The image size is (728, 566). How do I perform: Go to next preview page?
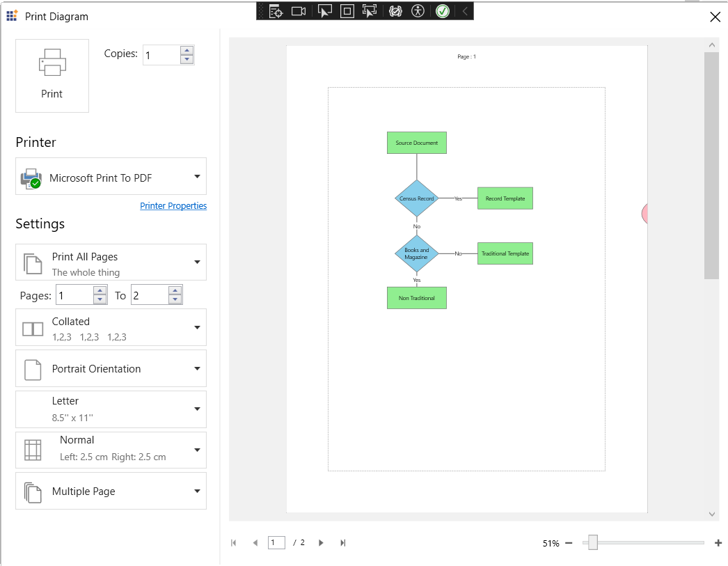click(x=321, y=543)
